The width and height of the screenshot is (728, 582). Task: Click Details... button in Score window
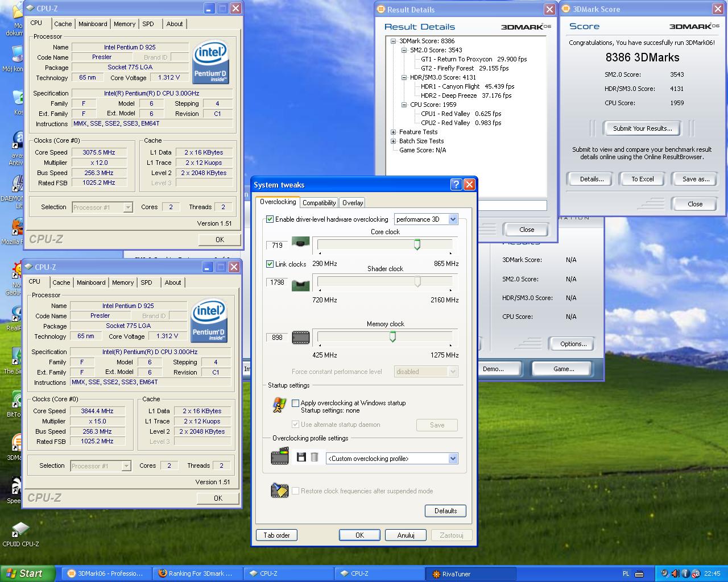point(591,179)
